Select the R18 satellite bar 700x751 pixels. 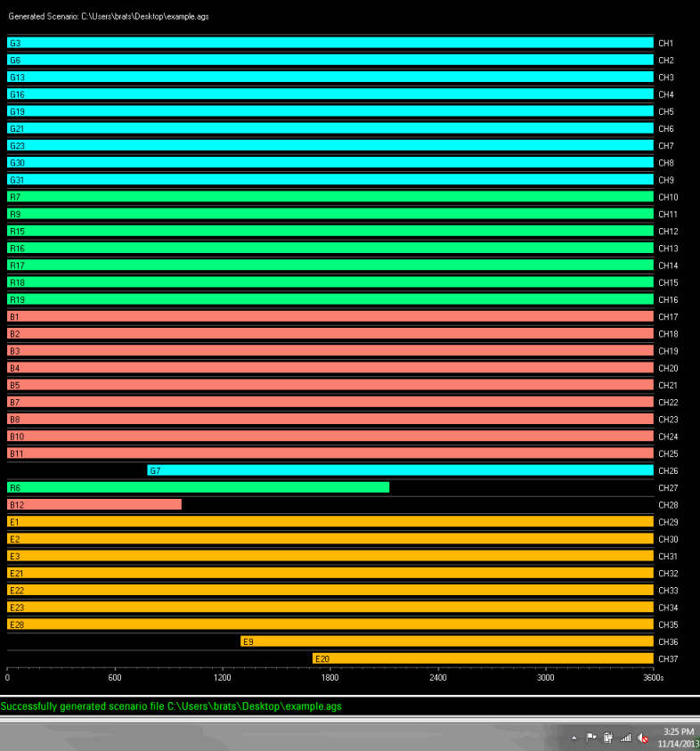click(330, 282)
